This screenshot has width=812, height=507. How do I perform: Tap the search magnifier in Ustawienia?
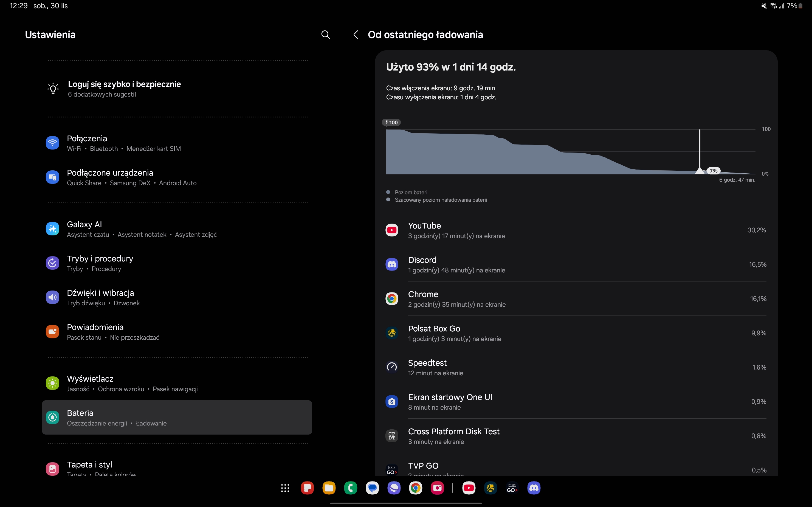tap(325, 35)
